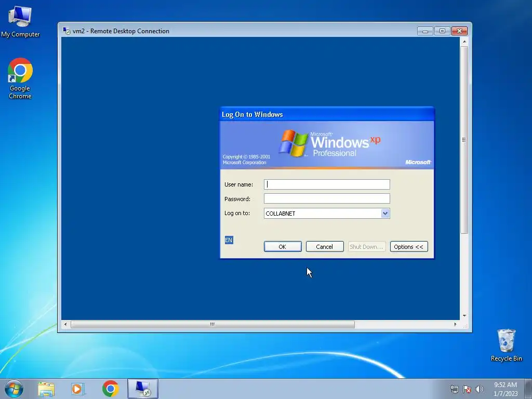Collapse the dialog using Options <<
Screen dimensions: 532x399
(x=409, y=247)
